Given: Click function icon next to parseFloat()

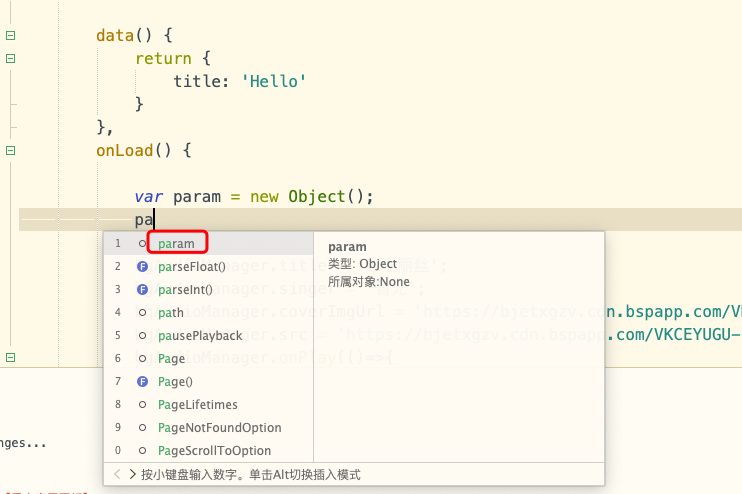Looking at the screenshot, I should tap(142, 267).
